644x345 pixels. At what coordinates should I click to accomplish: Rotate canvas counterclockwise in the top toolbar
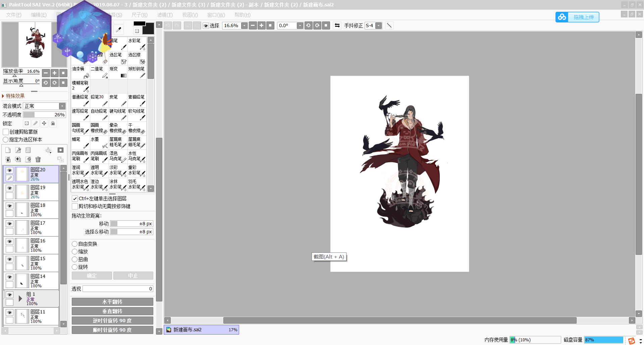coord(308,25)
